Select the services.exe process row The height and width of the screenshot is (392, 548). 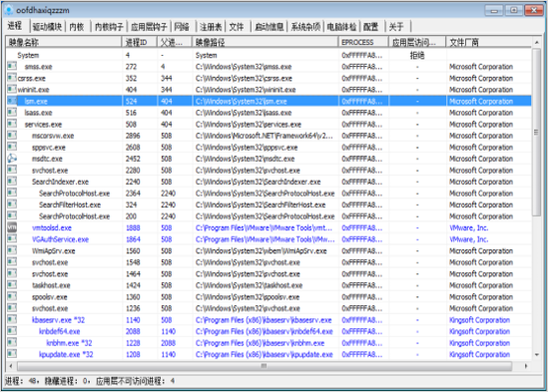(x=269, y=124)
